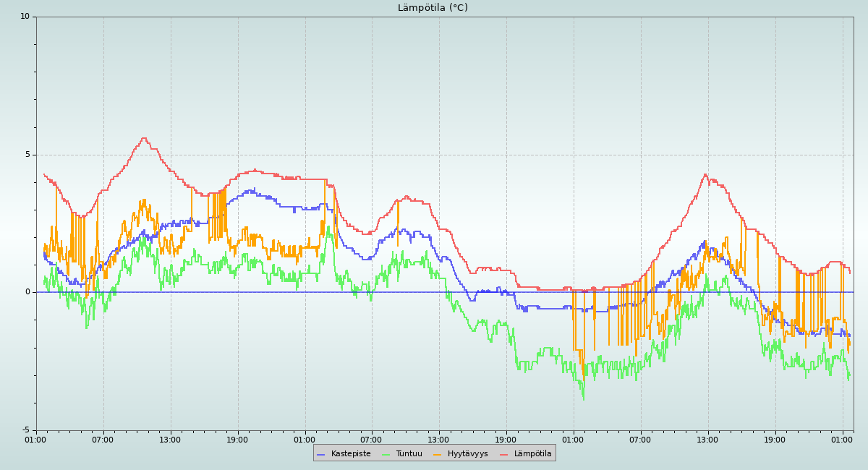Click the orange Hyytävyys legend line marker
868x470 pixels.
point(438,454)
